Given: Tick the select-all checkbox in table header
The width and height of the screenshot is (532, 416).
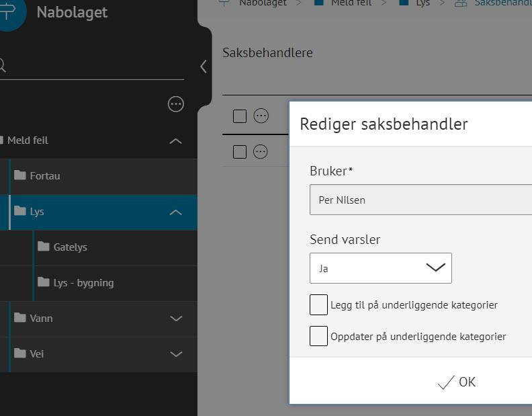Looking at the screenshot, I should tap(240, 116).
